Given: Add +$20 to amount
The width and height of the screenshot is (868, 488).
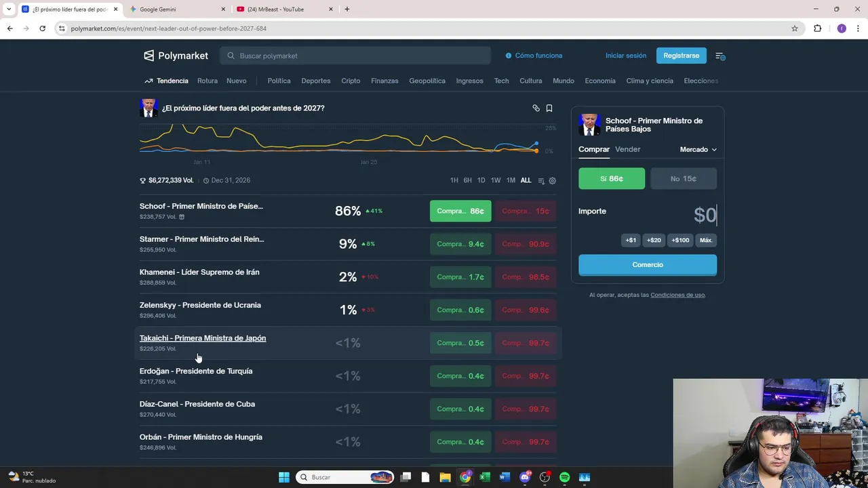Looking at the screenshot, I should [654, 240].
